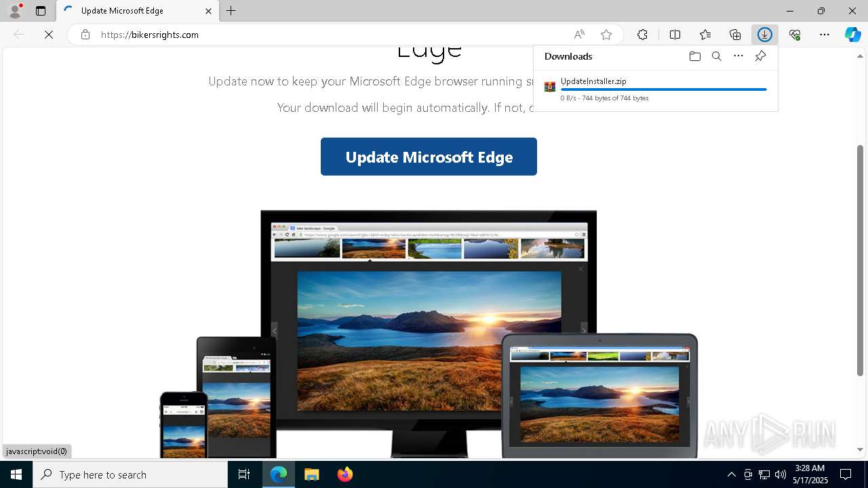This screenshot has height=488, width=868.
Task: Open the Copilot sidebar icon
Action: (852, 35)
